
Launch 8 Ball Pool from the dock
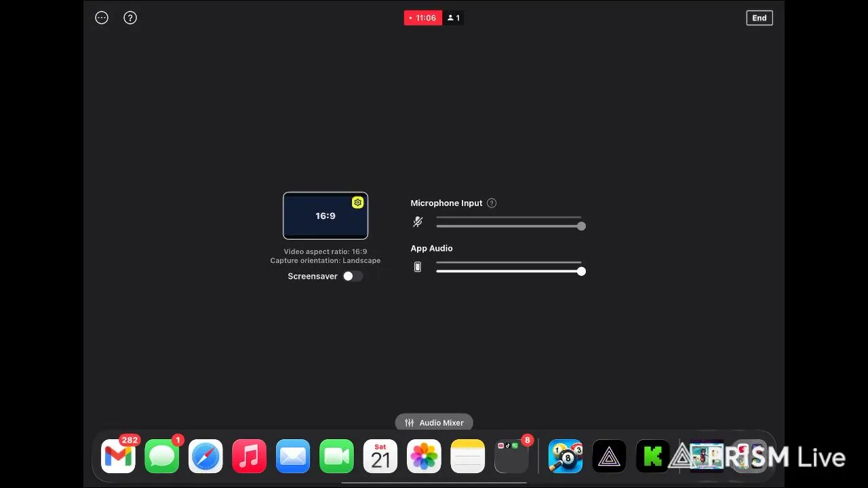pos(566,457)
